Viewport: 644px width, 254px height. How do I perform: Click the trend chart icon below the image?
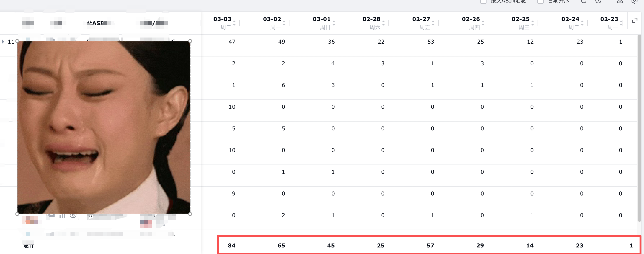click(x=52, y=216)
